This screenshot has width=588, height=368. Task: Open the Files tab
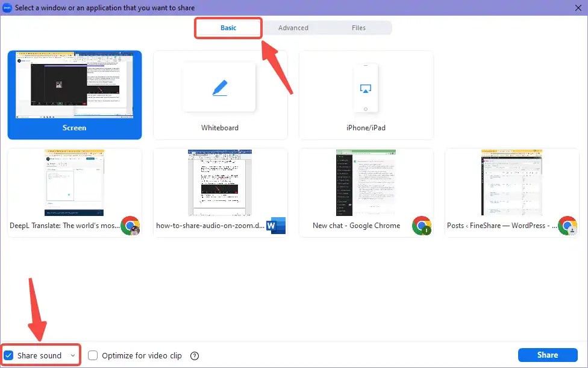point(358,28)
